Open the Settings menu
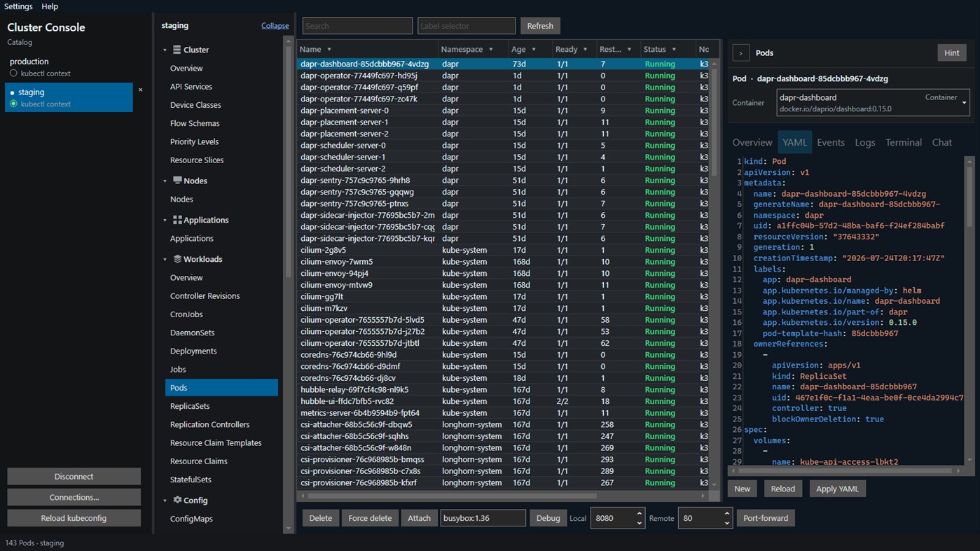Image resolution: width=980 pixels, height=551 pixels. (x=18, y=6)
